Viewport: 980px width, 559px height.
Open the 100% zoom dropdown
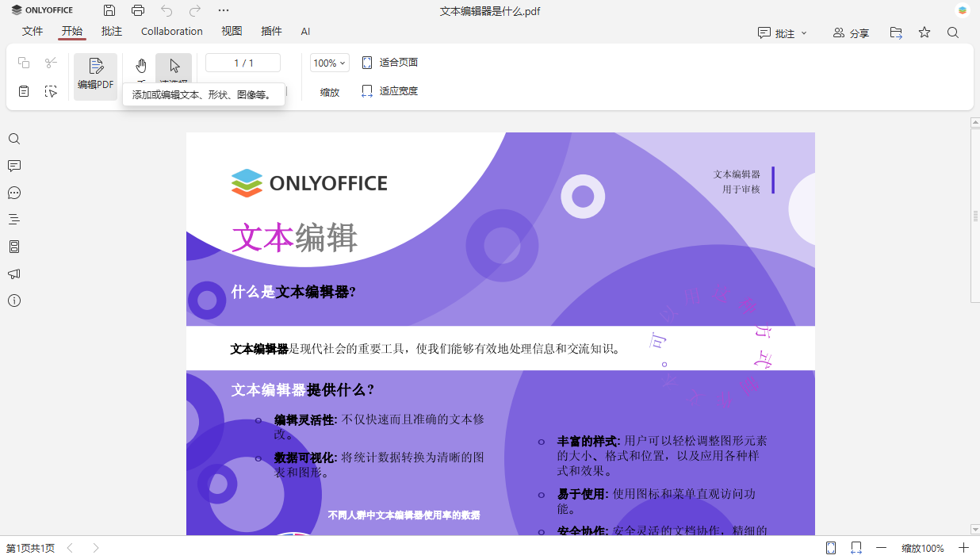point(329,63)
